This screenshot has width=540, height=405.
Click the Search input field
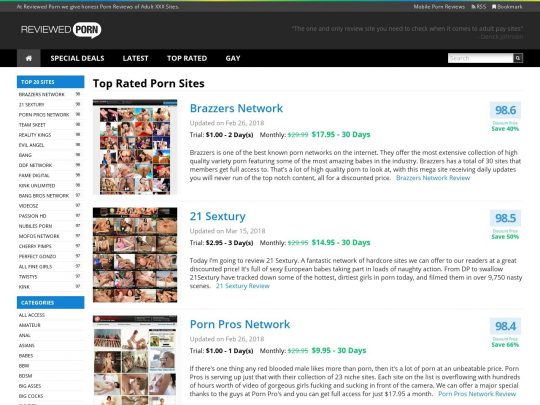480,58
